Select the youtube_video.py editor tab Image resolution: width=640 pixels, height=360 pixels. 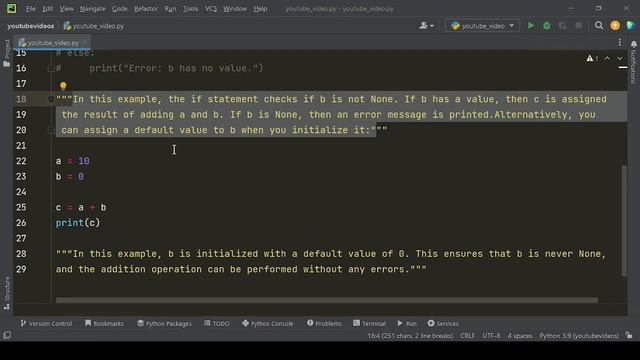52,42
